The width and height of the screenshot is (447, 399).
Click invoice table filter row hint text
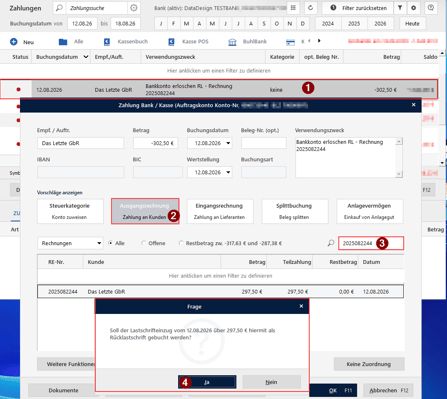pos(220,276)
